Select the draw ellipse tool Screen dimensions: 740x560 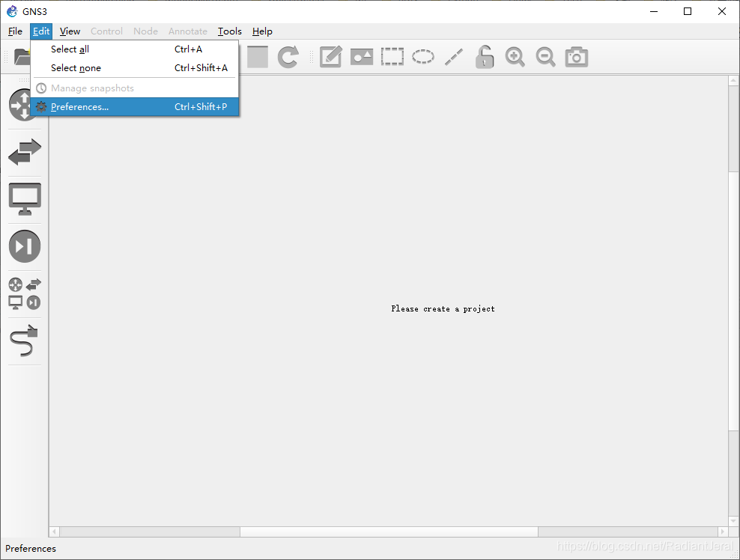423,57
